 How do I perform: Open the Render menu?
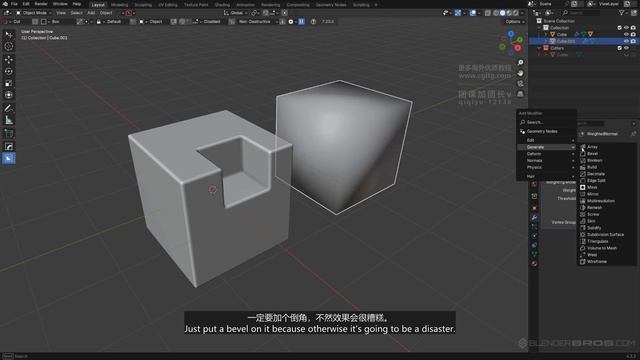pos(41,4)
